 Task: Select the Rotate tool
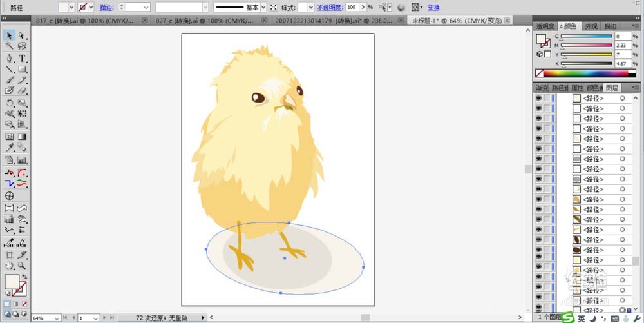[x=10, y=103]
